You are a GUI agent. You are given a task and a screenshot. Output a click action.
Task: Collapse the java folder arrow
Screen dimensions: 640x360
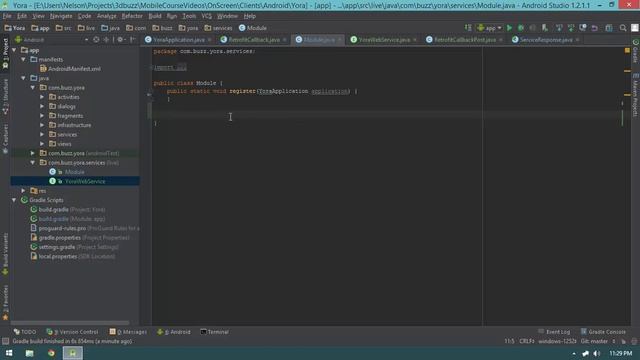(24, 78)
